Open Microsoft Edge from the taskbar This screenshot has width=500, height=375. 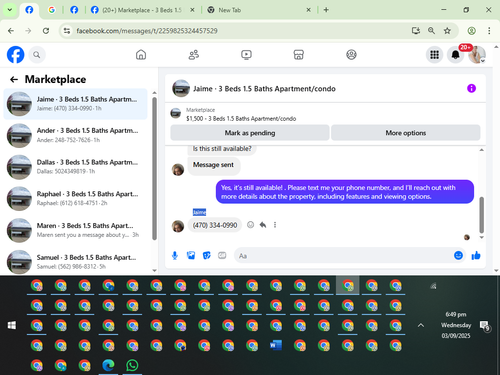tap(108, 365)
